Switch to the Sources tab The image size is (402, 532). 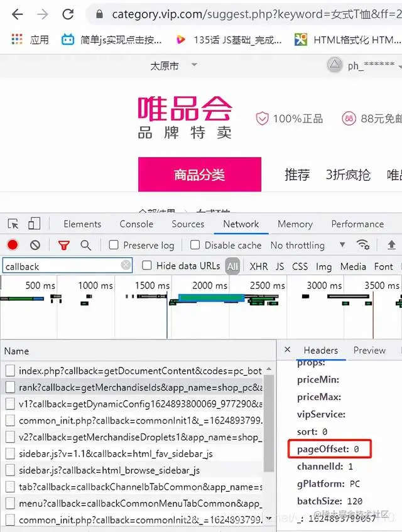[188, 224]
